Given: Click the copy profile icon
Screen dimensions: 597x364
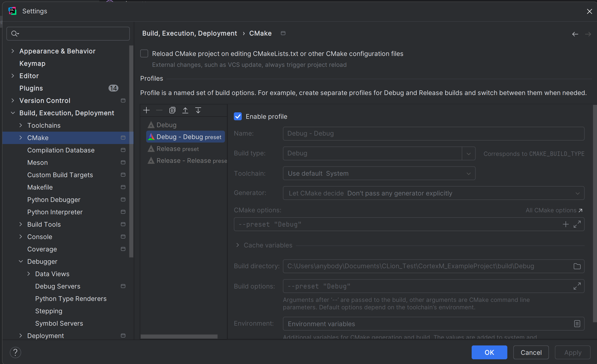Looking at the screenshot, I should coord(172,110).
